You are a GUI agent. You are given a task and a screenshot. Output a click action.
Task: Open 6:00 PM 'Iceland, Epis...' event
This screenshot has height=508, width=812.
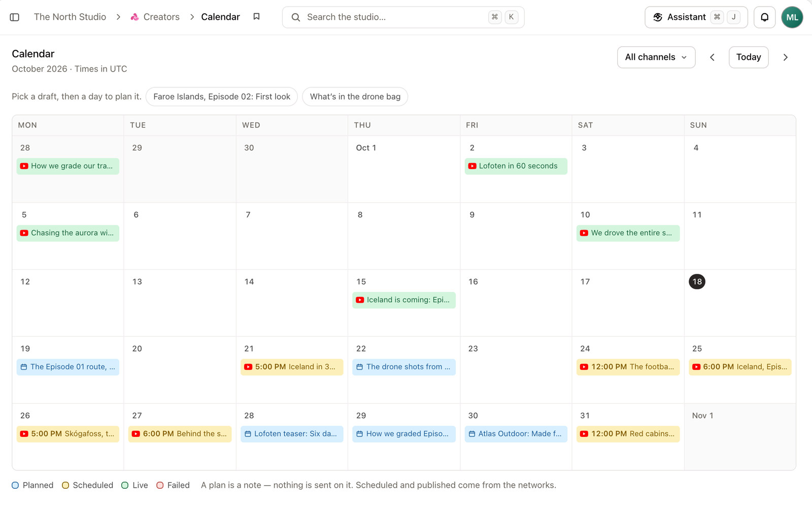[x=740, y=367]
